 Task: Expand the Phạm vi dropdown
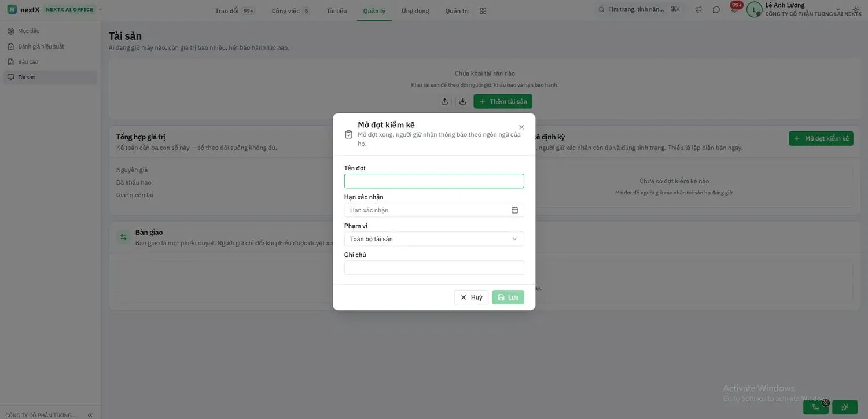434,239
